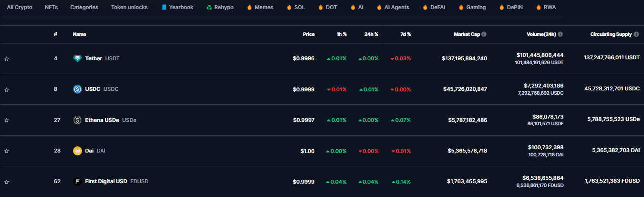
Task: Click the Volume(24h) info icon
Action: click(x=560, y=34)
